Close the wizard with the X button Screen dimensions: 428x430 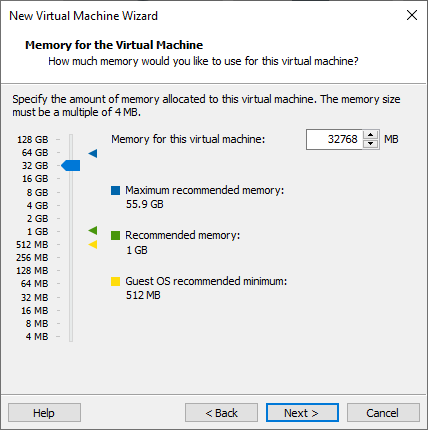[412, 15]
